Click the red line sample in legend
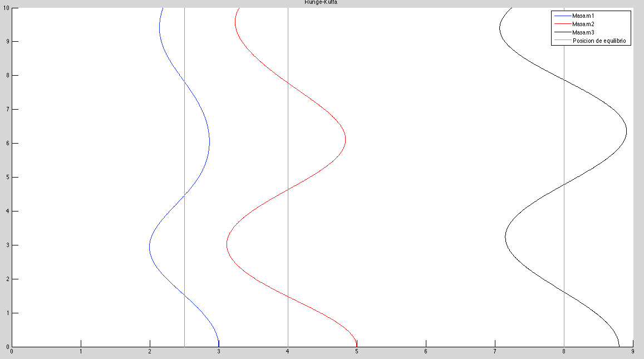 (562, 24)
